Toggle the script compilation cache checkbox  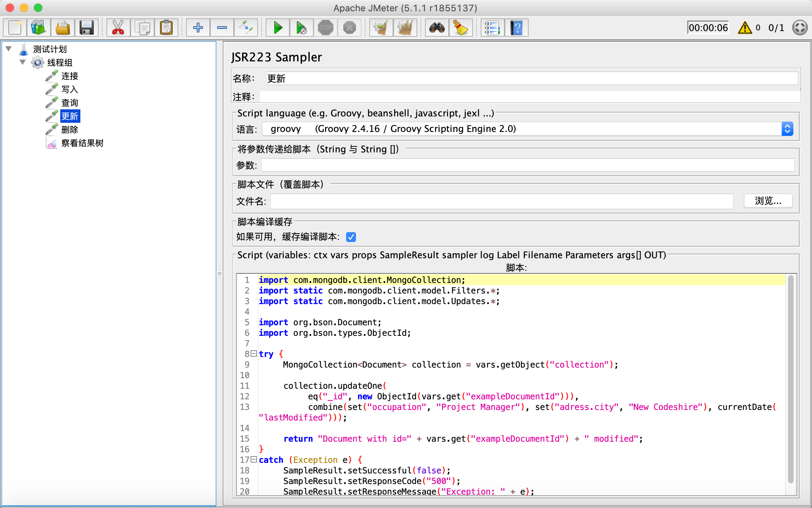[x=350, y=237]
